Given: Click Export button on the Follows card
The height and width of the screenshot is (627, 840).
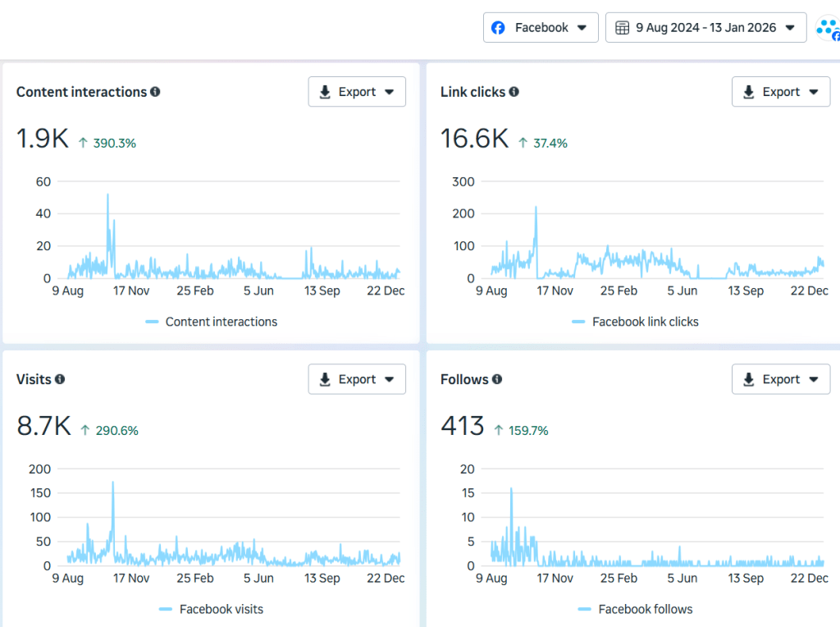Looking at the screenshot, I should [780, 379].
